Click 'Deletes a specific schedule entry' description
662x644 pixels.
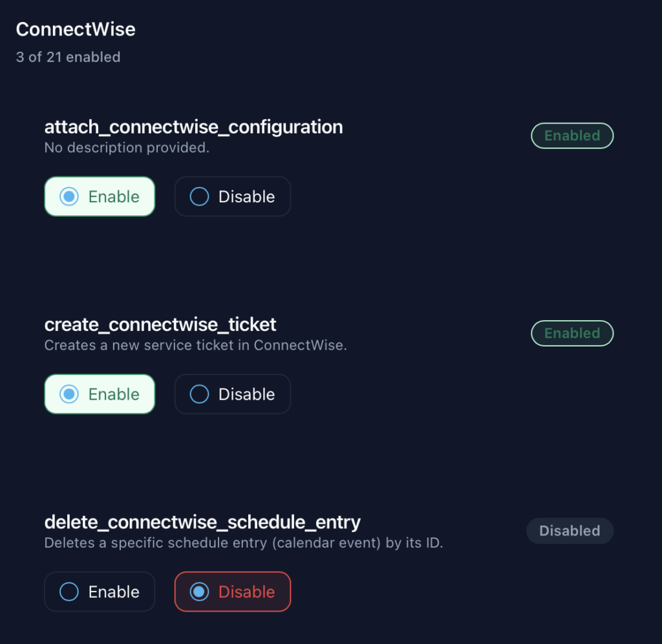pyautogui.click(x=243, y=543)
